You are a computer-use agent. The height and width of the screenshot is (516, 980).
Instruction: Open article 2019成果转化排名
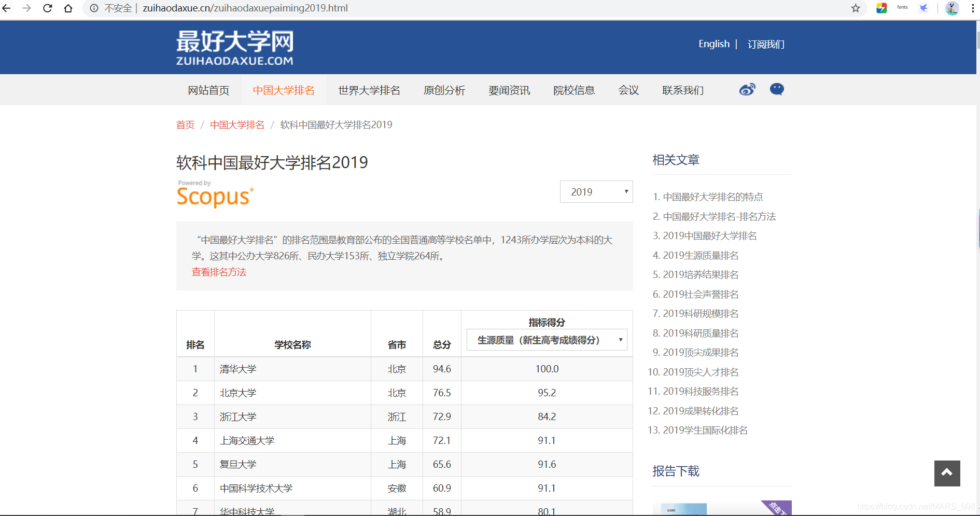(x=701, y=411)
